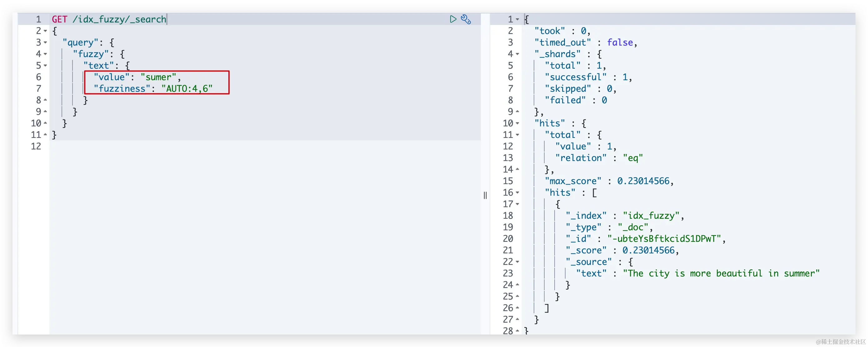Fold the "text" object at editor line 5
Image resolution: width=868 pixels, height=347 pixels.
tap(46, 66)
